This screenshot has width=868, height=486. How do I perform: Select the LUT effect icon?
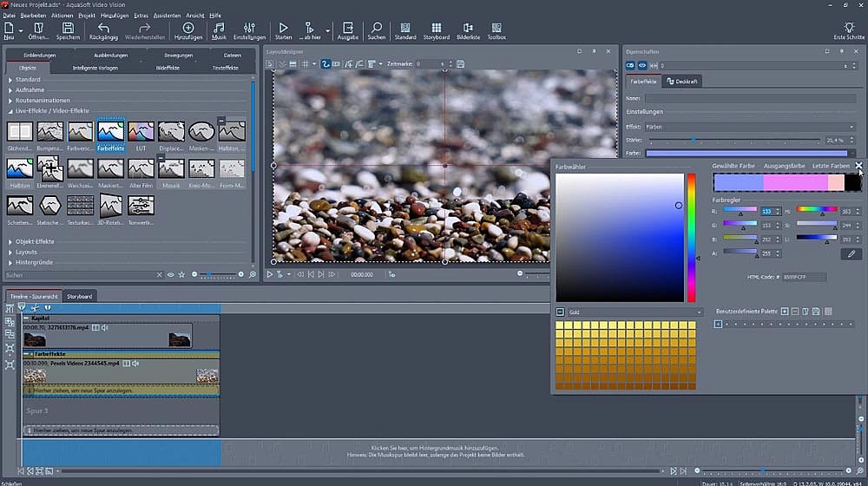pos(141,132)
